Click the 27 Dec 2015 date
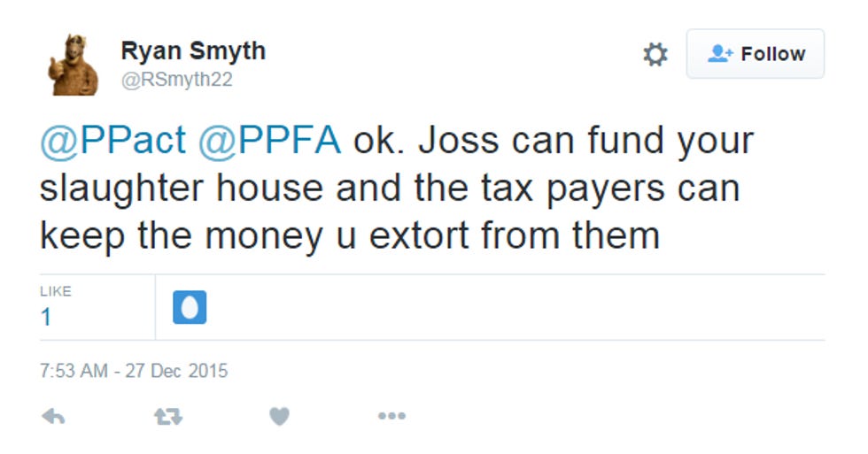Image resolution: width=868 pixels, height=454 pixels. (x=176, y=371)
